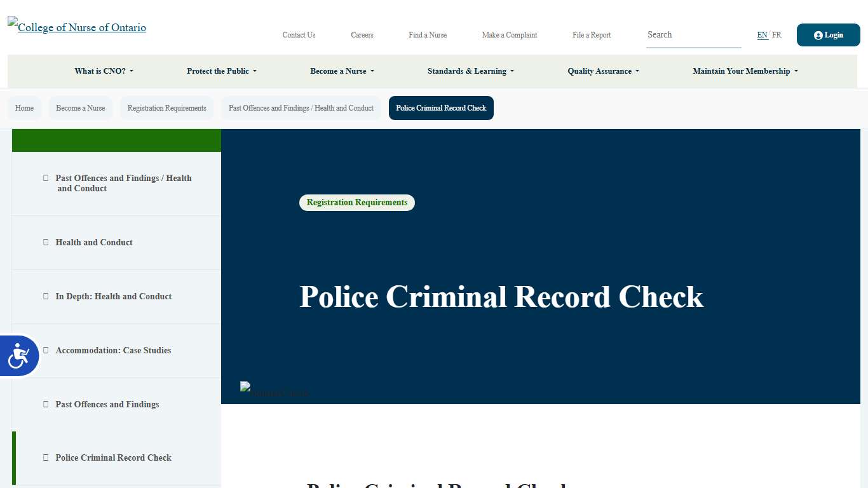Expand the Standards & Learning dropdown
This screenshot has height=488, width=868.
point(470,71)
